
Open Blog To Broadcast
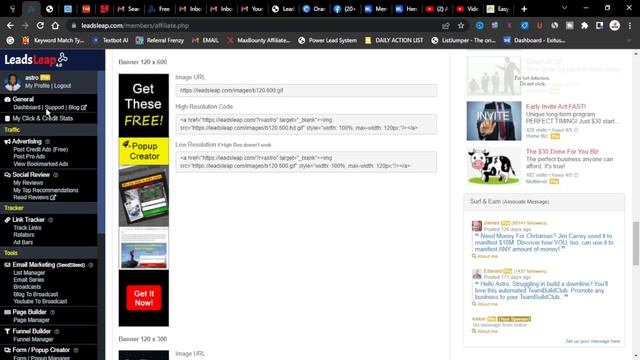coord(36,294)
